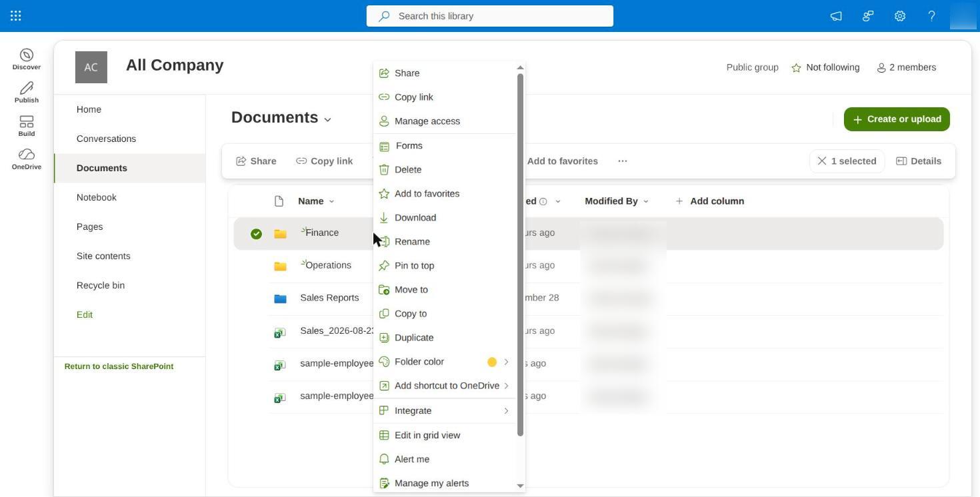
Task: Click the blue Sales Reports folder icon
Action: coord(281,298)
